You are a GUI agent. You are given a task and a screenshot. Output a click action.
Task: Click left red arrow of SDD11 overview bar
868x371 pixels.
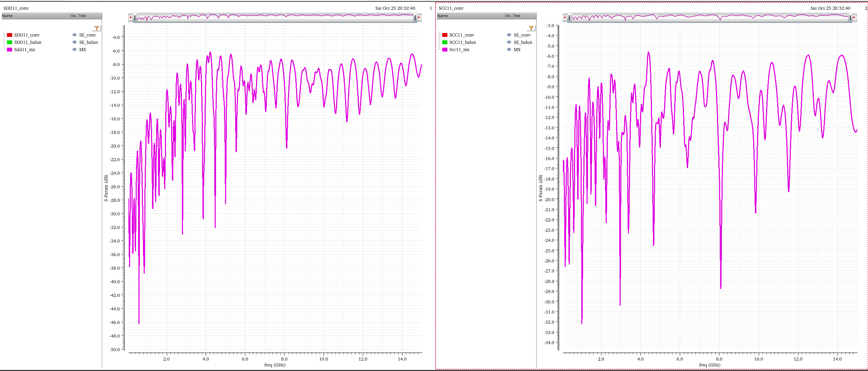(130, 17)
